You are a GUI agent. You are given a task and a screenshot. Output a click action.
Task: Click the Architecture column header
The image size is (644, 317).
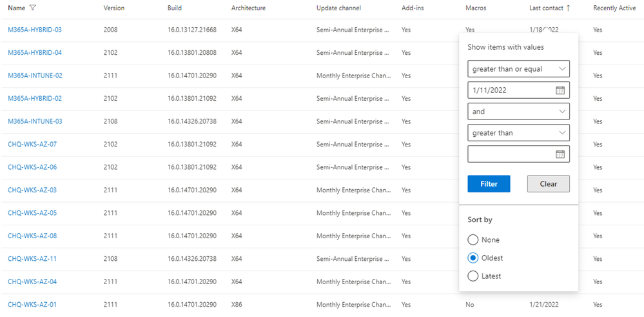[248, 8]
